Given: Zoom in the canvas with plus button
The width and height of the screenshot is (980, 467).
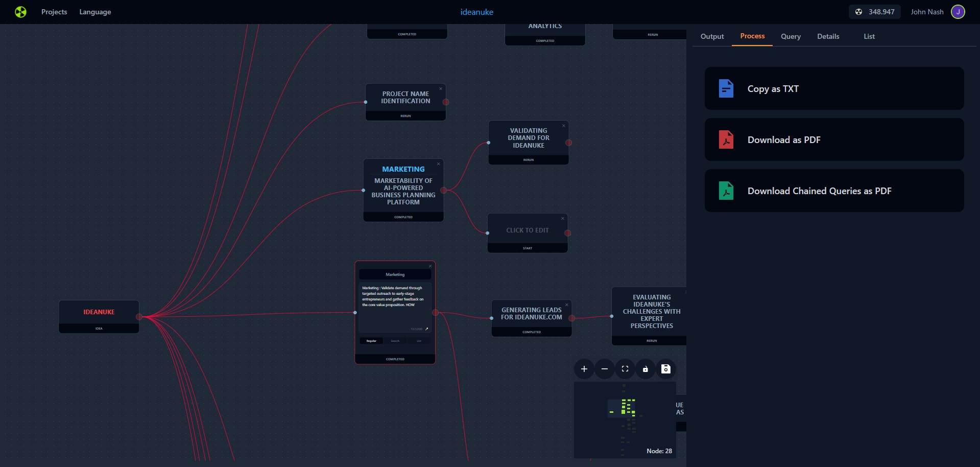Looking at the screenshot, I should tap(584, 369).
